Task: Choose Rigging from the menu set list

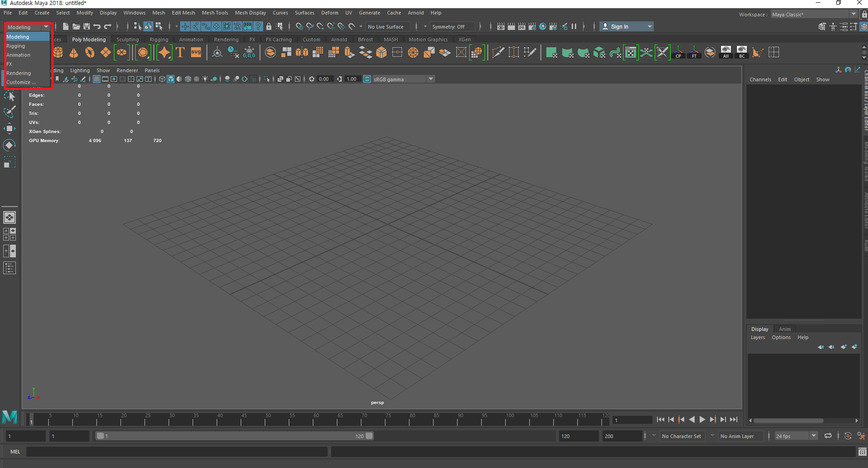Action: (x=27, y=46)
